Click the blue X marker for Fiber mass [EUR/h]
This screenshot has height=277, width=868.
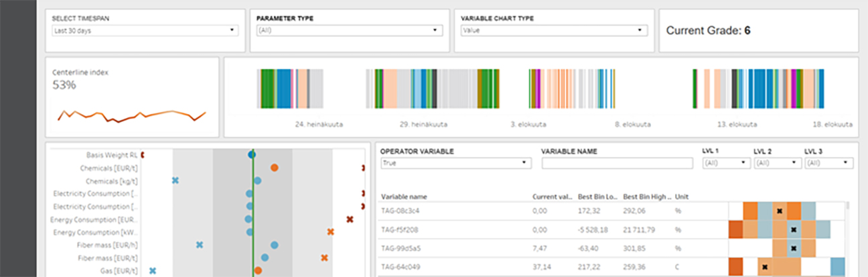200,245
